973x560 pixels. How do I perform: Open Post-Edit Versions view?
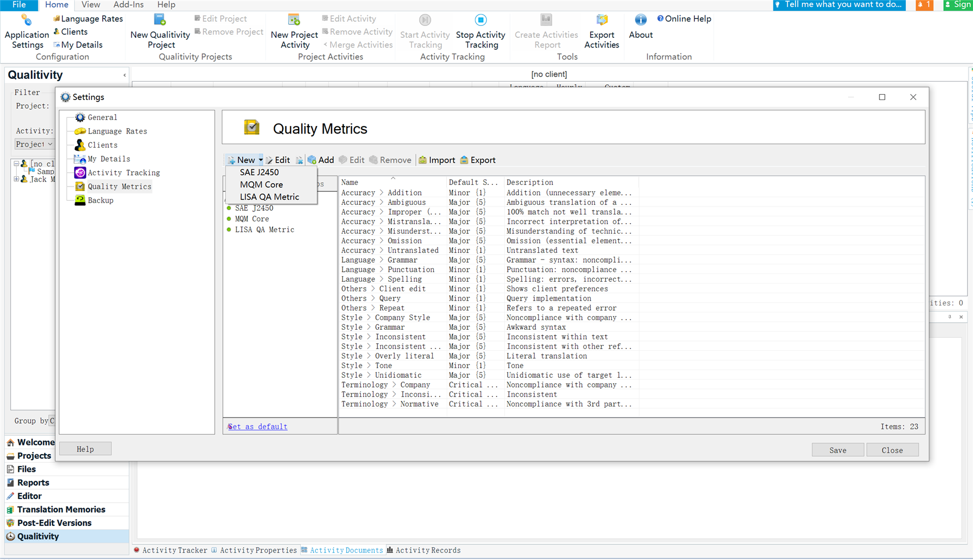point(67,523)
